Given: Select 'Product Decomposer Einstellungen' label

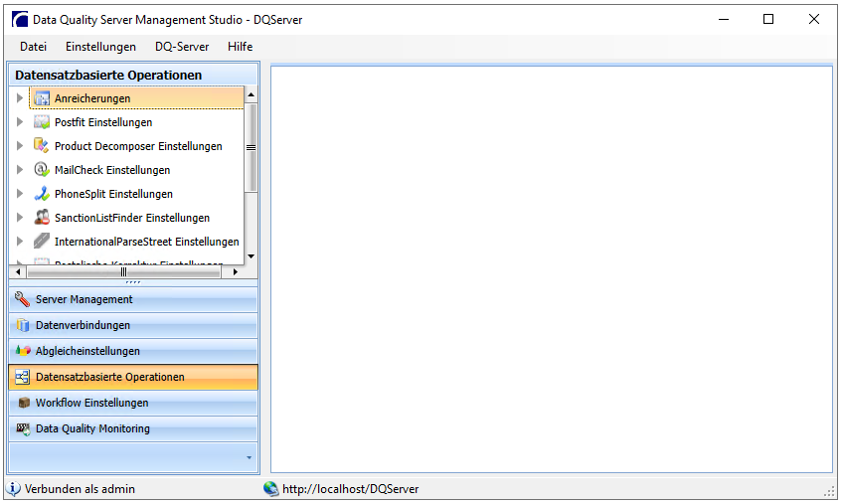Looking at the screenshot, I should [138, 146].
